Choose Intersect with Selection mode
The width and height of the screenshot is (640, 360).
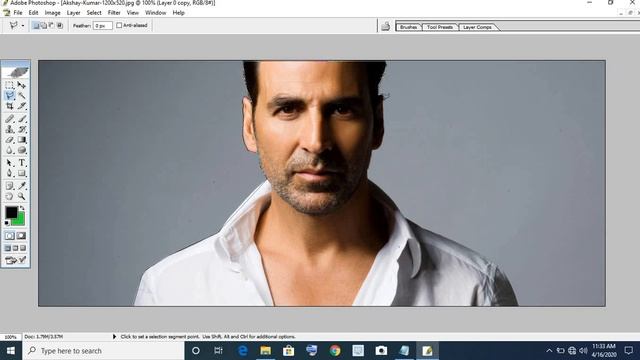coord(60,26)
